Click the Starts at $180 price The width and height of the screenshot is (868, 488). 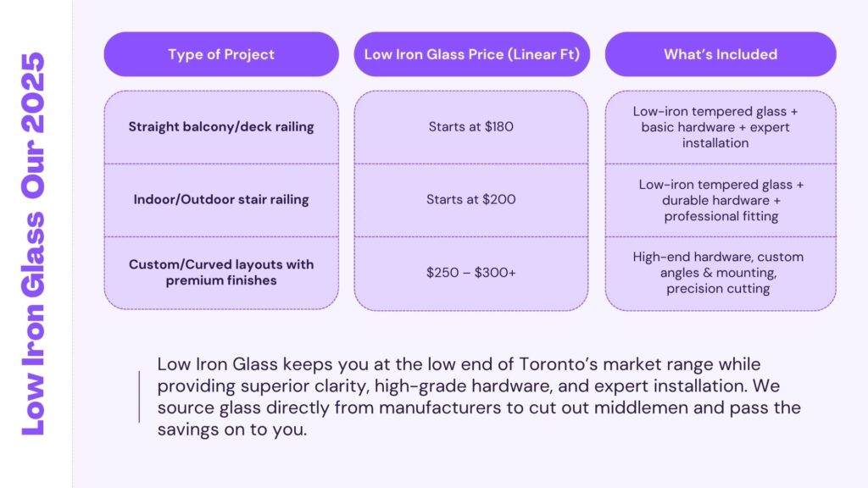471,127
